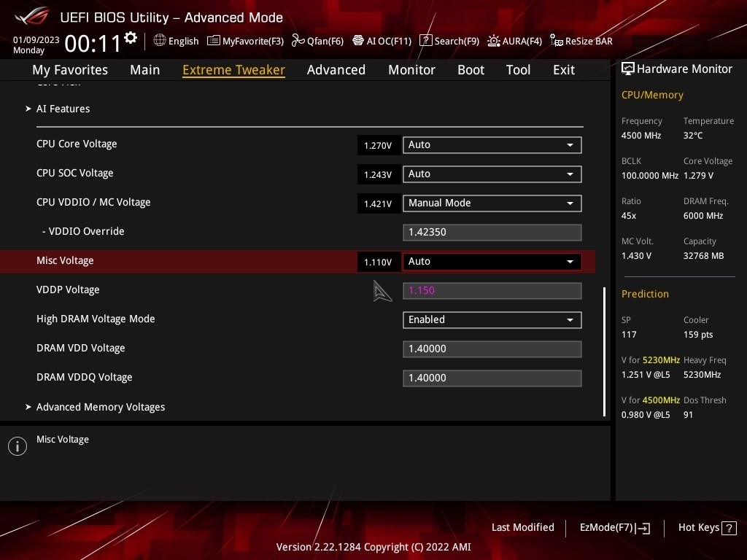747x560 pixels.
Task: Click the 01/09/2023 date text
Action: (x=36, y=39)
